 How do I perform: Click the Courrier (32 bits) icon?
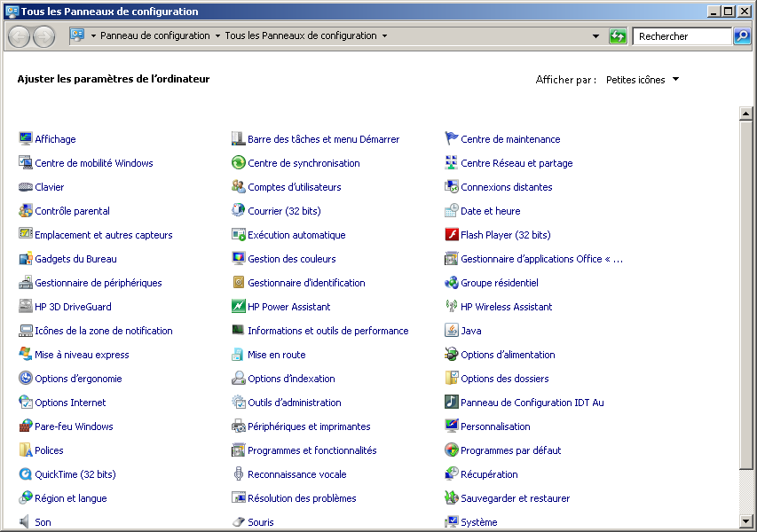(239, 211)
